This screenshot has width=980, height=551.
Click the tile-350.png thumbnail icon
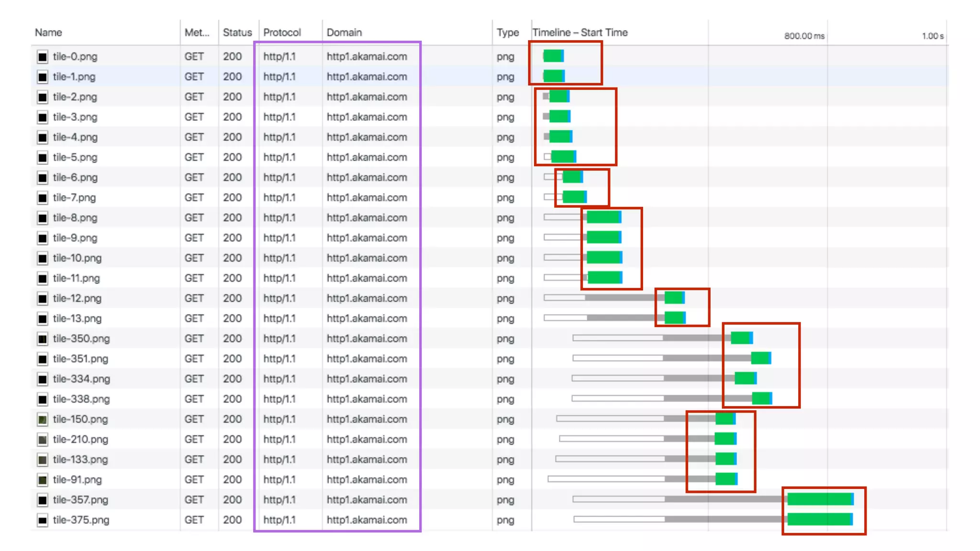(x=43, y=339)
